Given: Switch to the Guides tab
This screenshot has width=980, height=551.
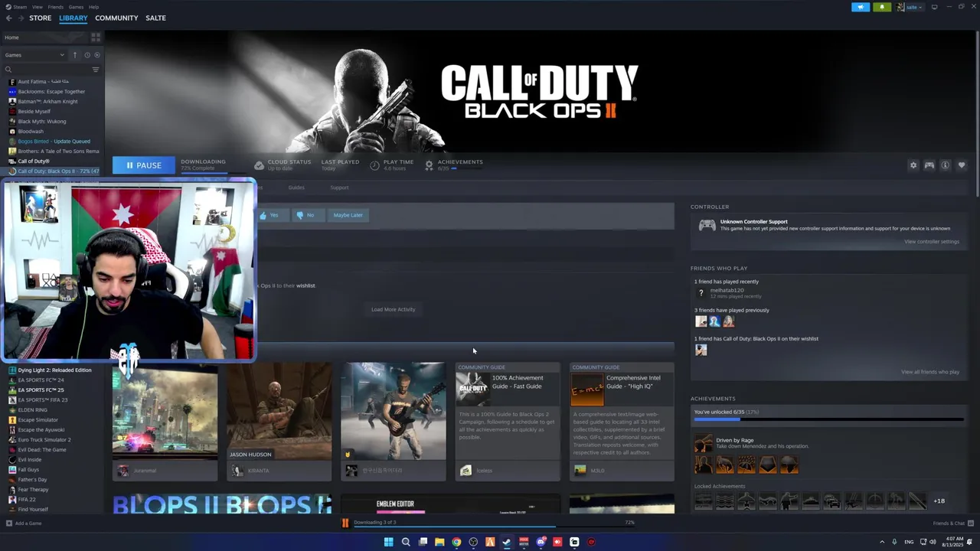Looking at the screenshot, I should (x=296, y=187).
